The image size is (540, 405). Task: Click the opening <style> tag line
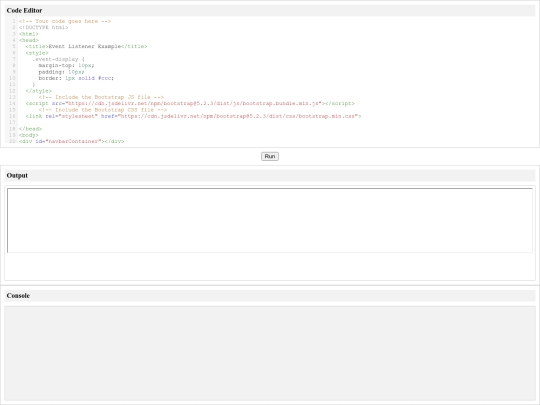(37, 53)
